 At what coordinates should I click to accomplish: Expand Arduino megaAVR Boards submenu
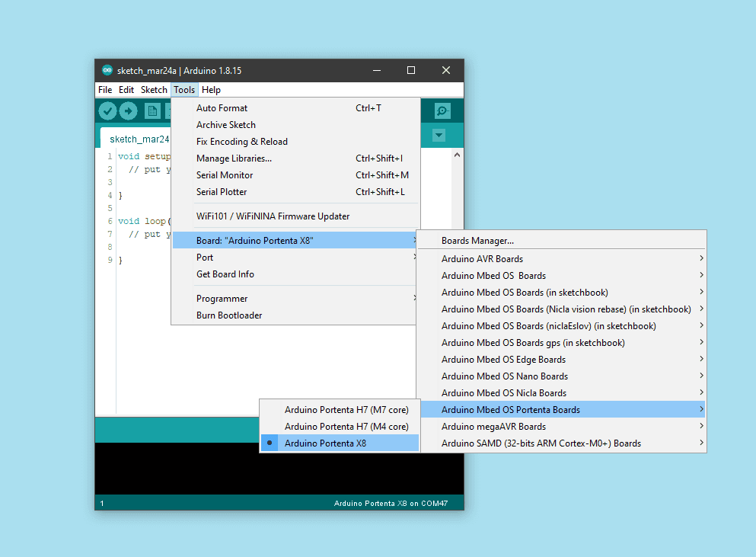point(562,427)
